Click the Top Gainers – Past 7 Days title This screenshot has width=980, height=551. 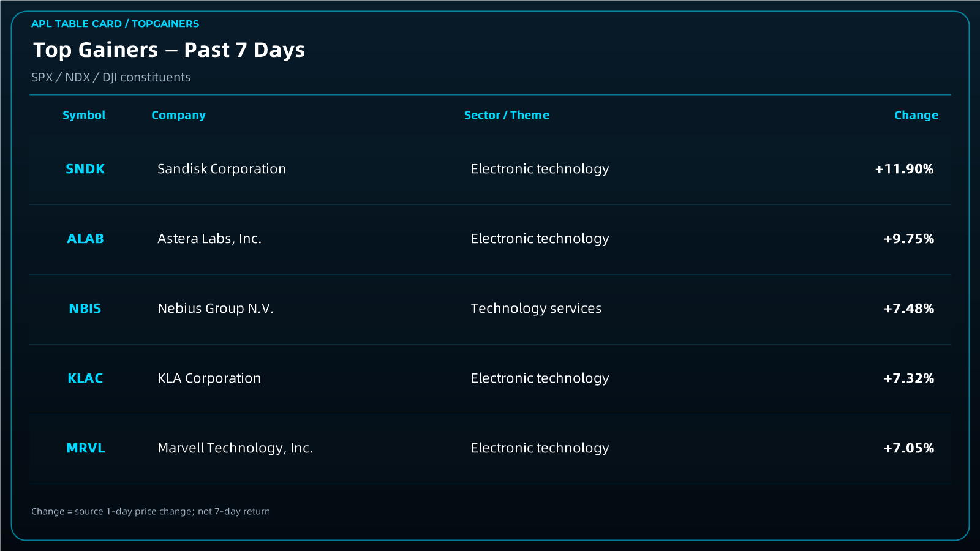point(169,50)
